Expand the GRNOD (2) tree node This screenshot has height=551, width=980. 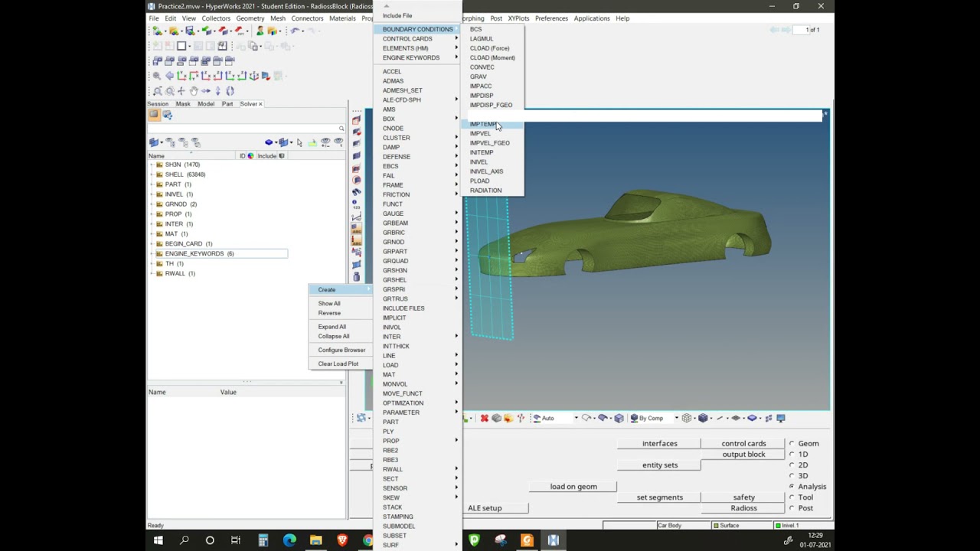coord(152,204)
